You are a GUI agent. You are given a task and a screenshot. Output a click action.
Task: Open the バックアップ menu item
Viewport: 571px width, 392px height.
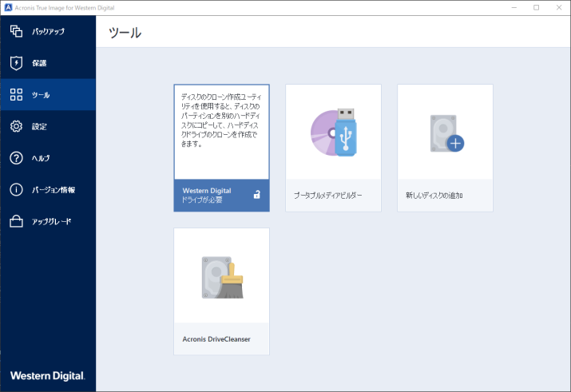click(48, 32)
